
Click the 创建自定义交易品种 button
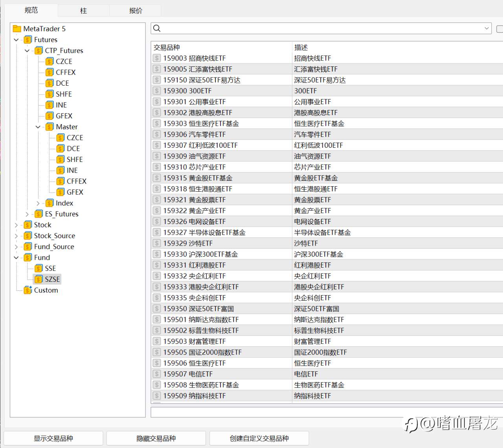coord(259,438)
